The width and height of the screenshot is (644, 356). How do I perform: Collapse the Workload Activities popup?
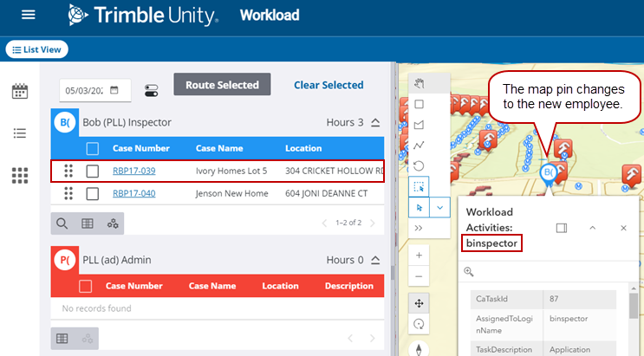pos(593,228)
